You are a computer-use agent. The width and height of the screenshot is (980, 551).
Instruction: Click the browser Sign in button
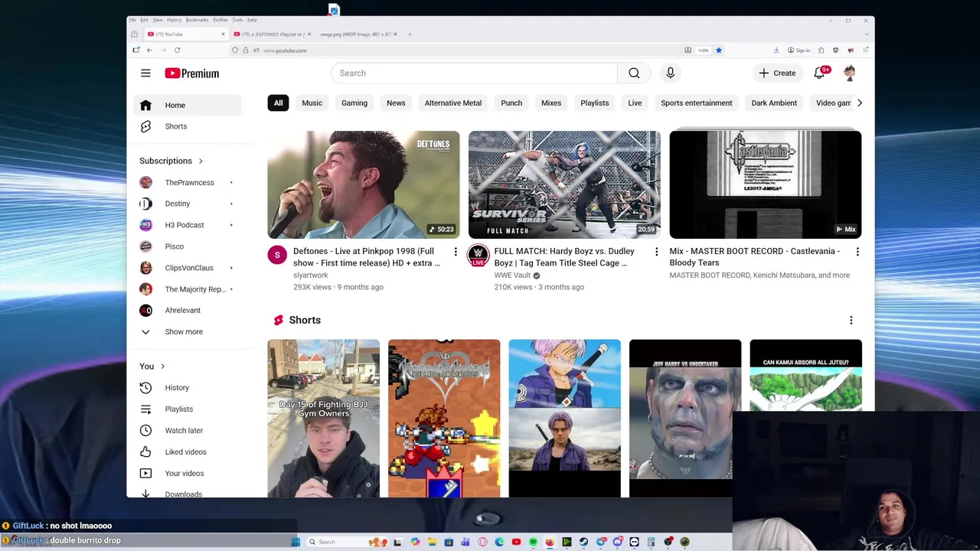coord(799,50)
